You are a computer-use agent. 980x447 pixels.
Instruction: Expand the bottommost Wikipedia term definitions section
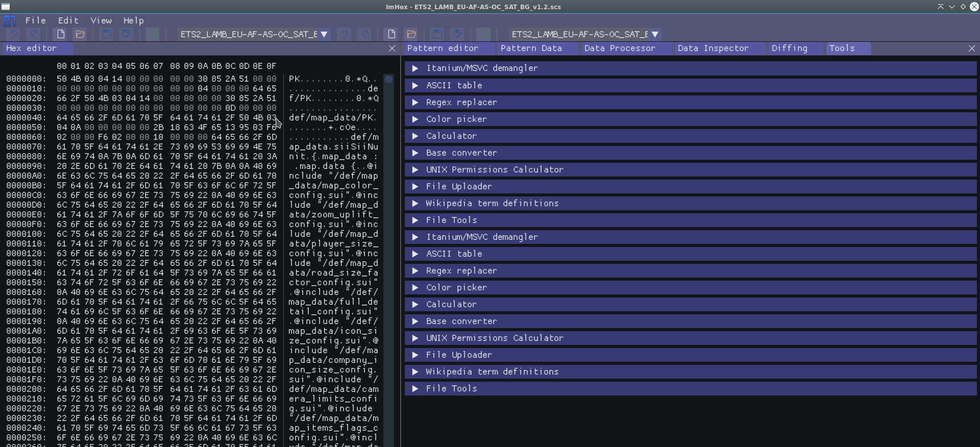coord(691,372)
